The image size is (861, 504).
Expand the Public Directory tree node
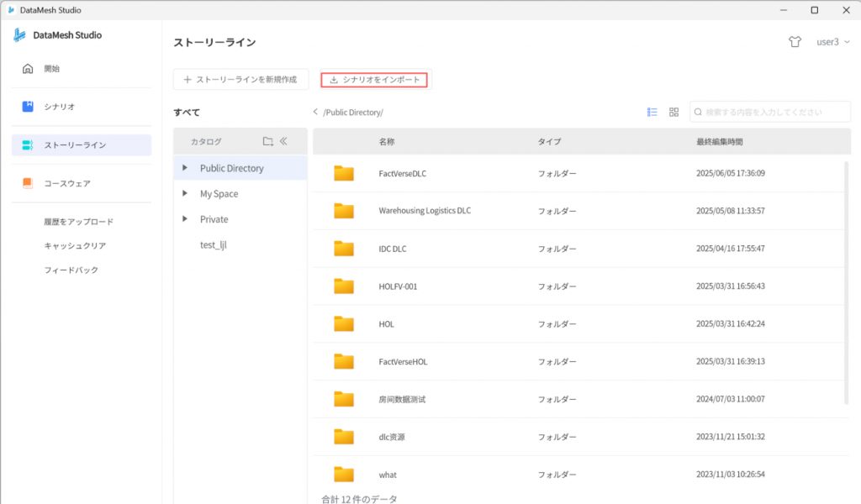point(185,168)
